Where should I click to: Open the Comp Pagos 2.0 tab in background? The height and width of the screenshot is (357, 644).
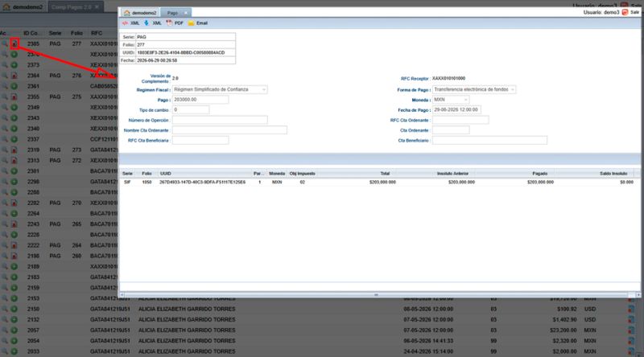coord(72,7)
